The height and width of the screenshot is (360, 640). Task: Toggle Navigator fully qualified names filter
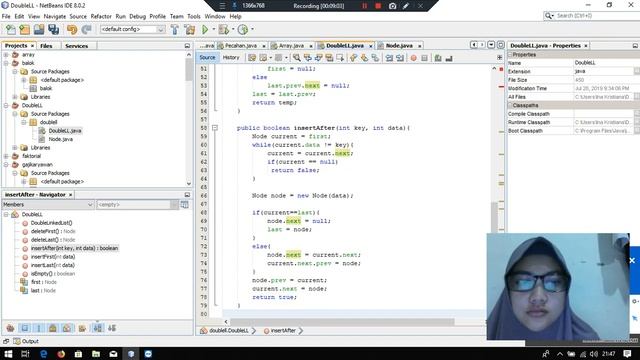pos(82,328)
